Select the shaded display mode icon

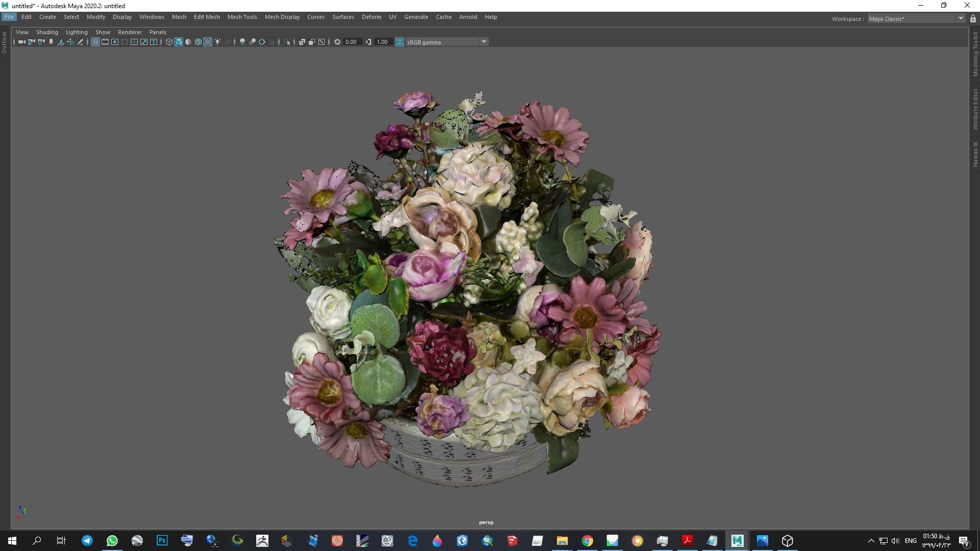click(x=179, y=42)
